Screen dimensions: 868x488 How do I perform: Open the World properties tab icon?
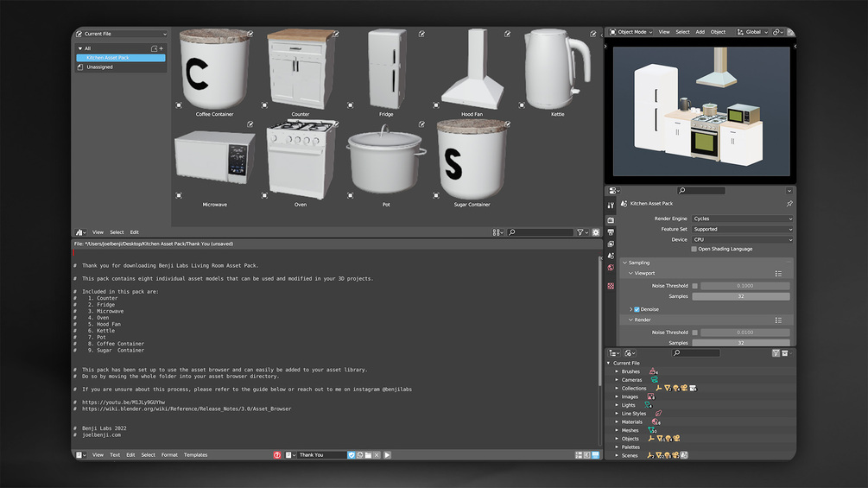[x=611, y=267]
